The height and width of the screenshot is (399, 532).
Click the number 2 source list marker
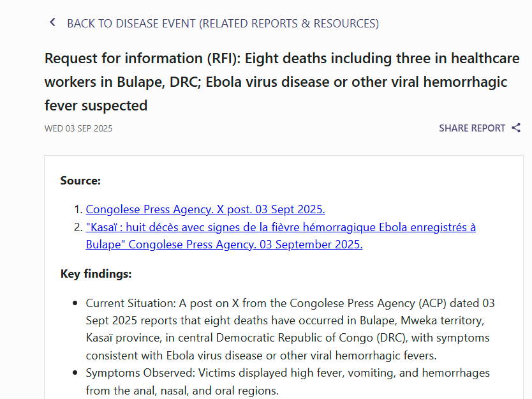[x=78, y=227]
